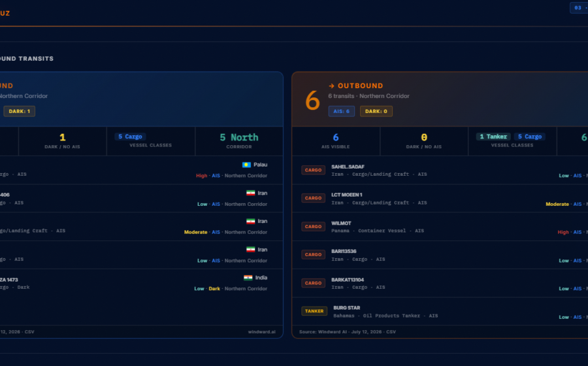Click the 5 Cargo chip in the outbound panel
The height and width of the screenshot is (366, 588).
pyautogui.click(x=529, y=137)
